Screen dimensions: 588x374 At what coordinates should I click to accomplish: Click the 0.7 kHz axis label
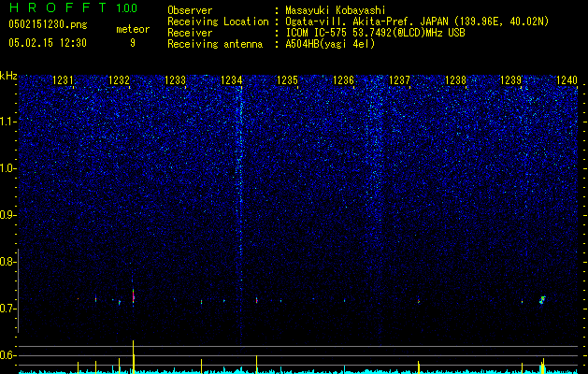tap(7, 309)
